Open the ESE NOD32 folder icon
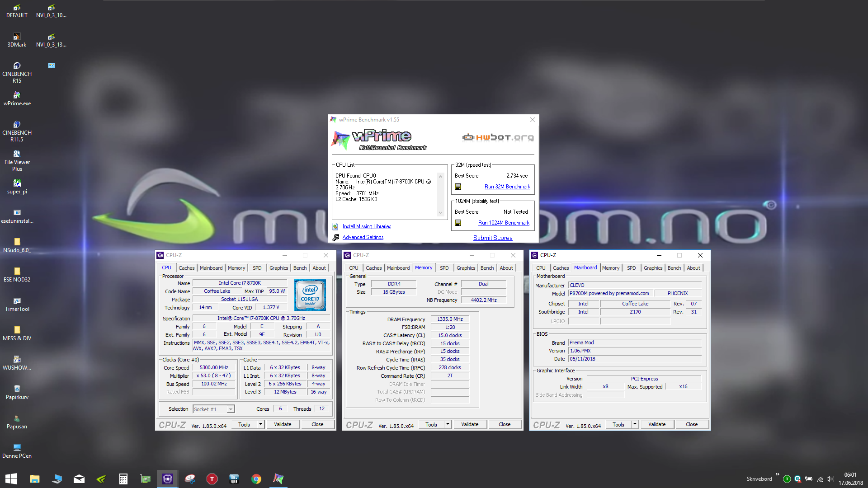The height and width of the screenshot is (488, 868). coord(17,275)
